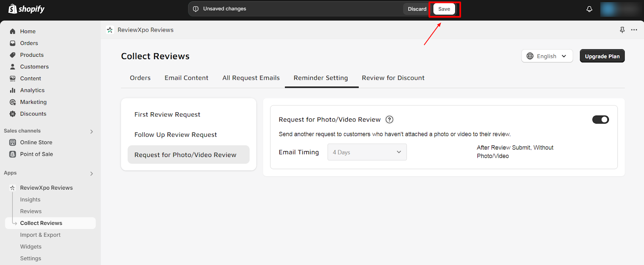This screenshot has height=265, width=644.
Task: Click the Marketing target icon
Action: click(x=12, y=102)
